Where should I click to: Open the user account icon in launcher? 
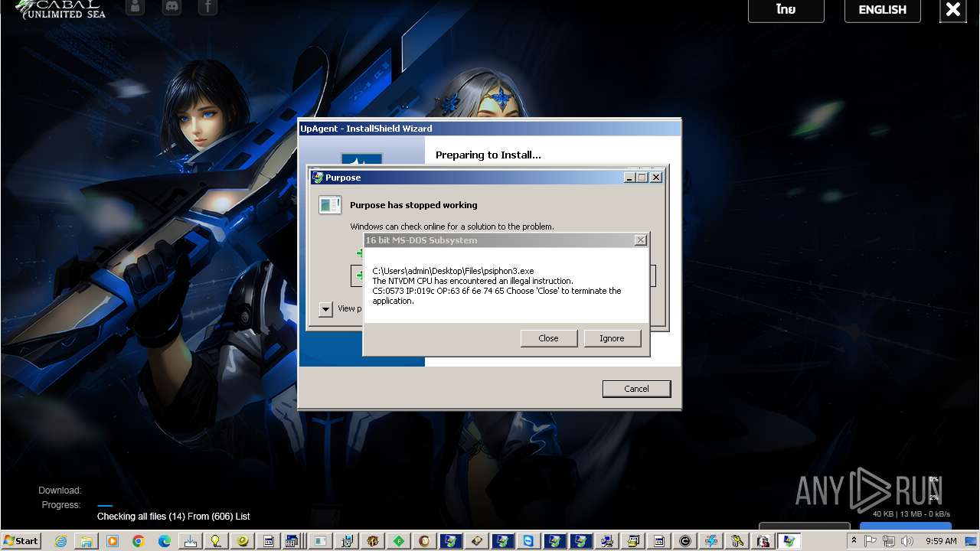pyautogui.click(x=135, y=8)
